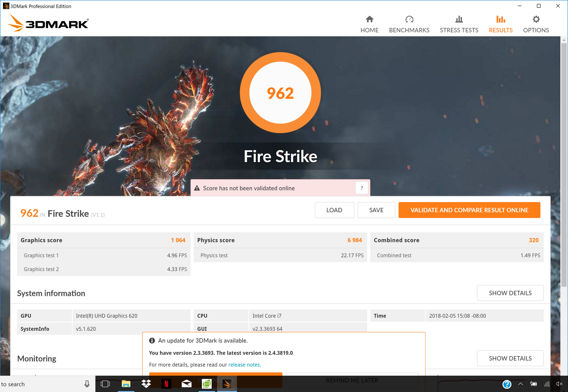Show hidden system tray icons
The width and height of the screenshot is (568, 392).
pyautogui.click(x=520, y=384)
